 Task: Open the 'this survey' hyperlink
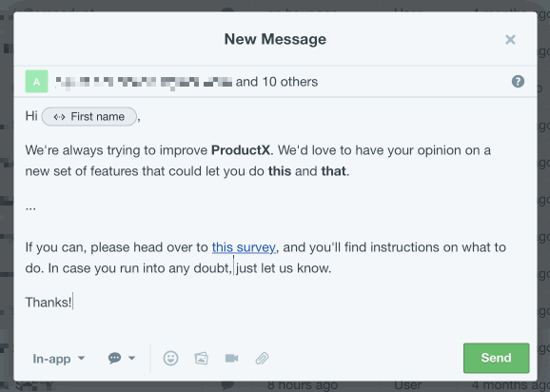pos(244,247)
